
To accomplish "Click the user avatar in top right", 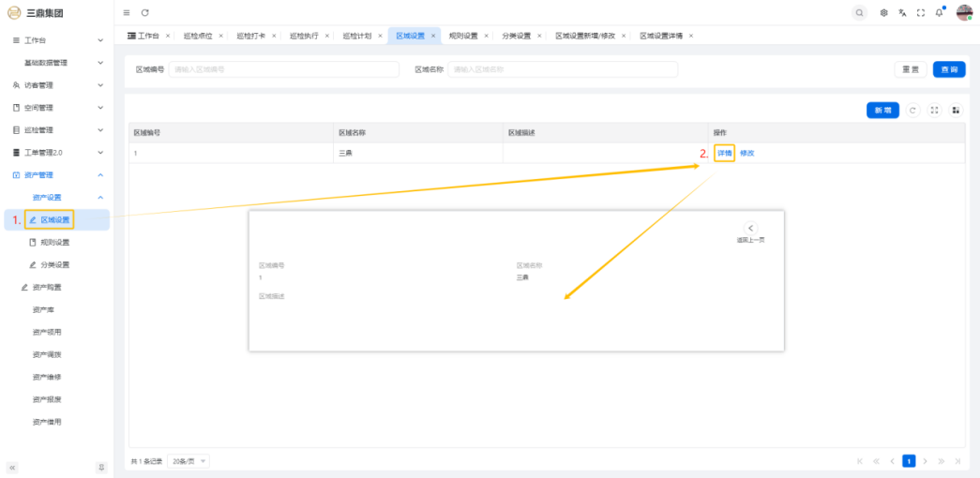I will pos(964,12).
